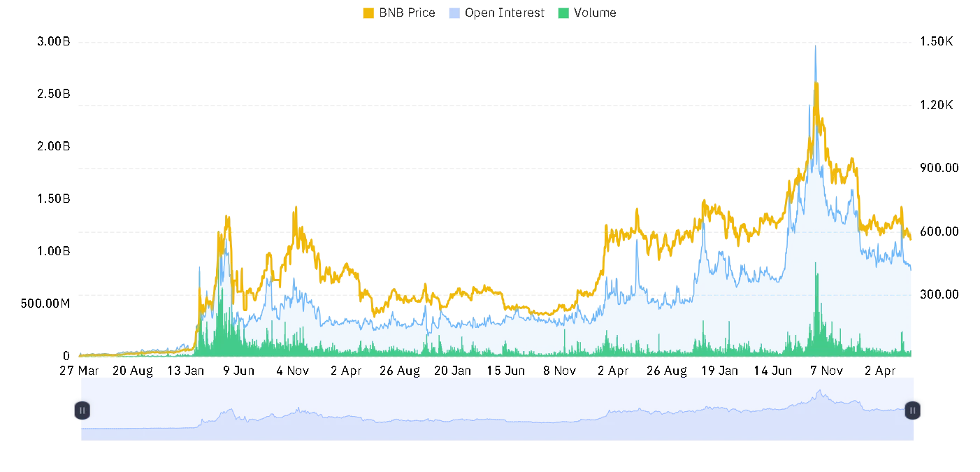Click the highest open interest peak
Image resolution: width=980 pixels, height=472 pixels.
pos(815,47)
